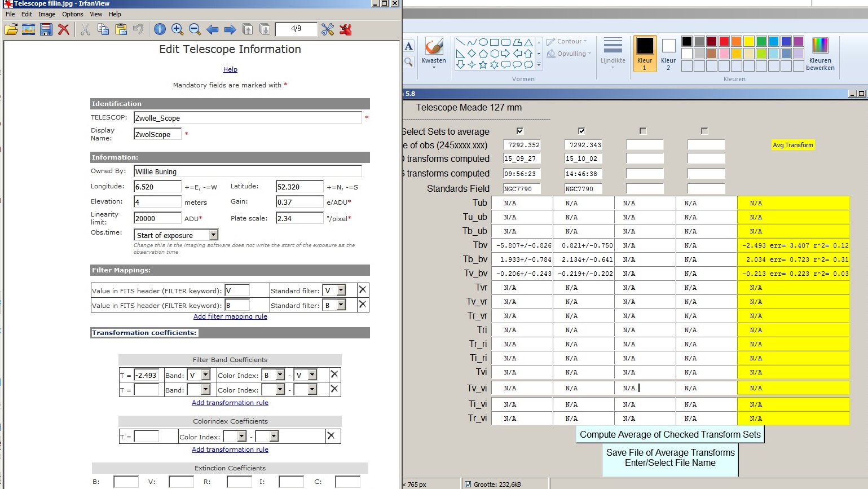Select the Kwasten brush tool in Paint
This screenshot has width=868, height=489.
[x=434, y=51]
